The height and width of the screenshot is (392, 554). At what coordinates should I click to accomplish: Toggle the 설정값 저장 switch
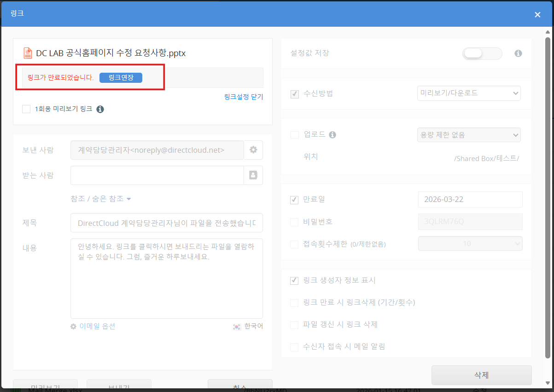(x=482, y=53)
